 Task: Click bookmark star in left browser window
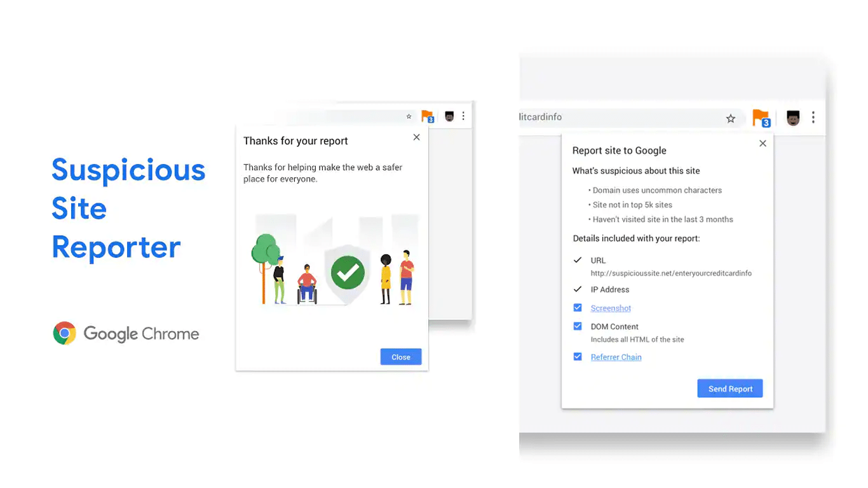click(x=409, y=116)
